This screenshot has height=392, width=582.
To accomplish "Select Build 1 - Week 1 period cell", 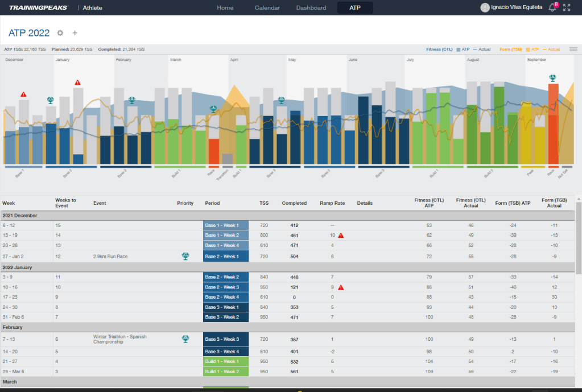I will pos(226,361).
